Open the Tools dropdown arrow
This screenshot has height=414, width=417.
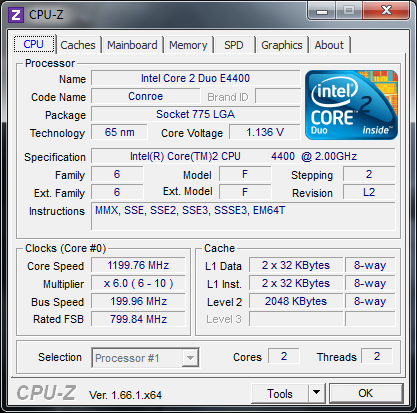tap(317, 393)
